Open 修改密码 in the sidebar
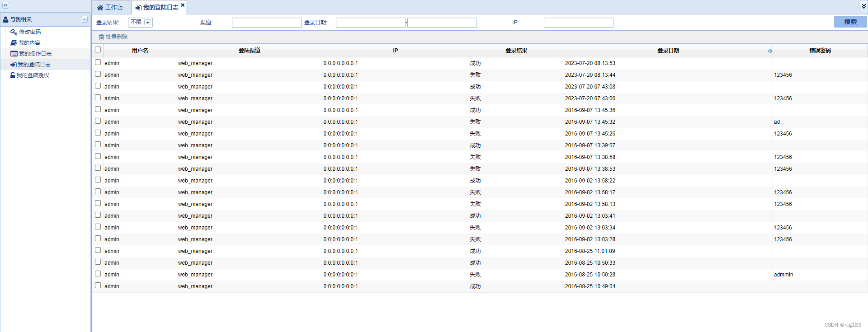868x332 pixels. tap(30, 32)
